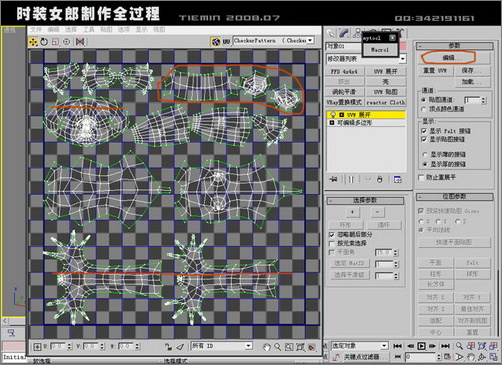Image resolution: width=502 pixels, height=365 pixels.
Task: Click the Pin Stack icon
Action: [x=333, y=179]
